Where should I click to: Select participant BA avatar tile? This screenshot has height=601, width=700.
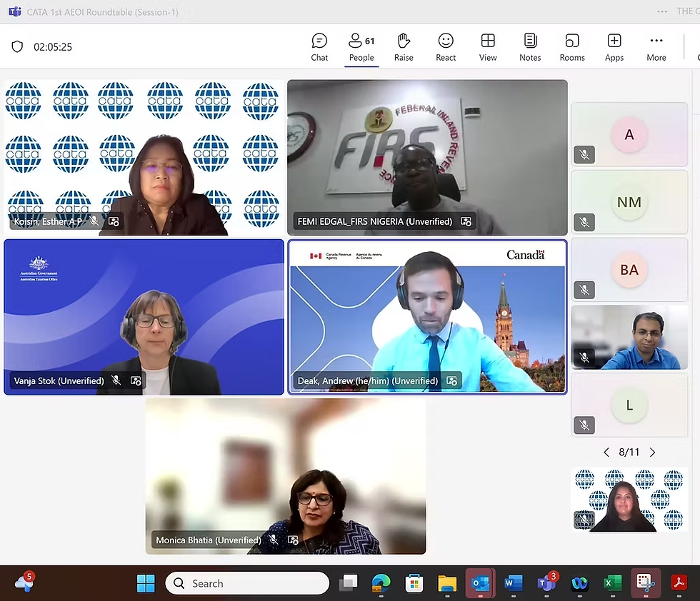pos(629,270)
